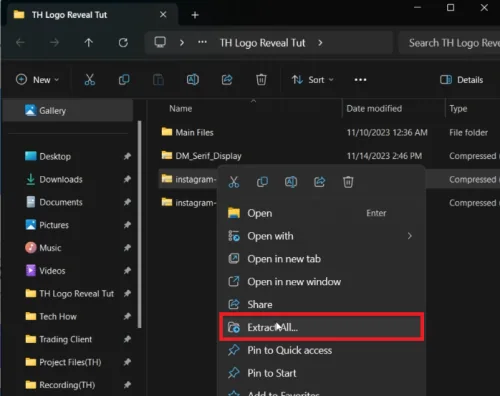
Task: Choose Pin to Quick access
Action: [322, 350]
